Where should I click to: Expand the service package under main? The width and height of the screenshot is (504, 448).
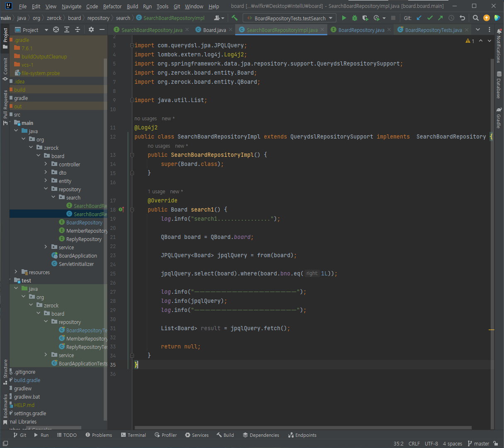pos(46,247)
